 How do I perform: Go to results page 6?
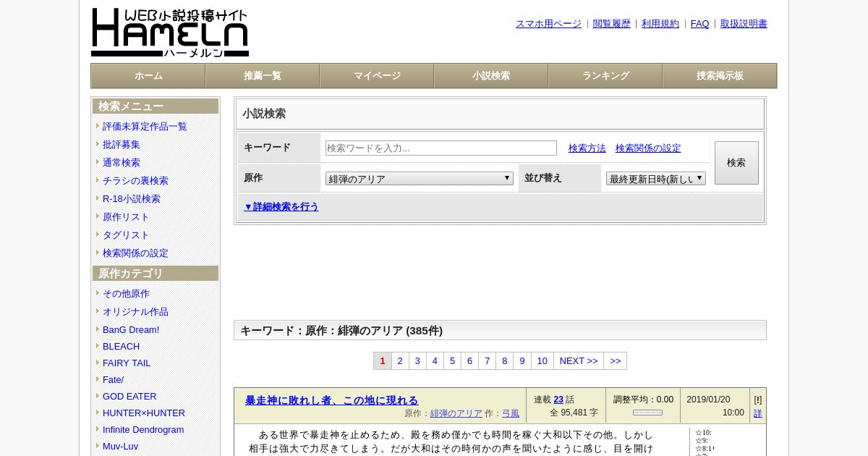pos(469,360)
